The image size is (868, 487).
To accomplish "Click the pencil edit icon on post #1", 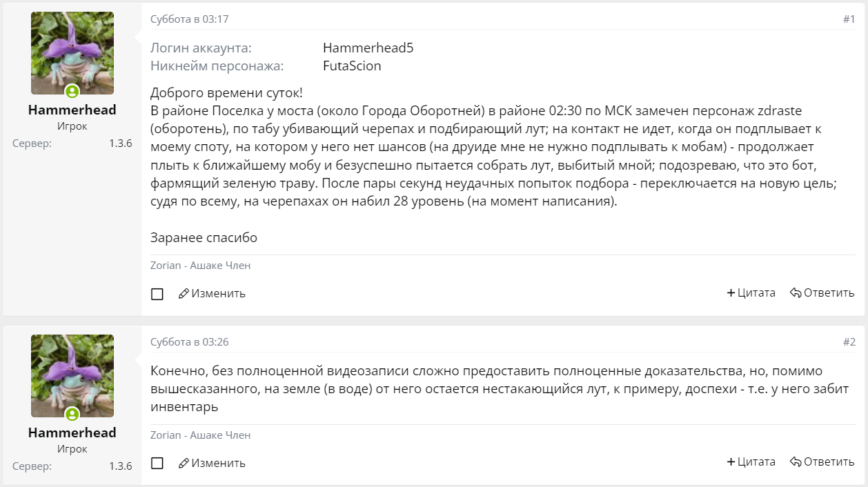I will click(x=184, y=293).
